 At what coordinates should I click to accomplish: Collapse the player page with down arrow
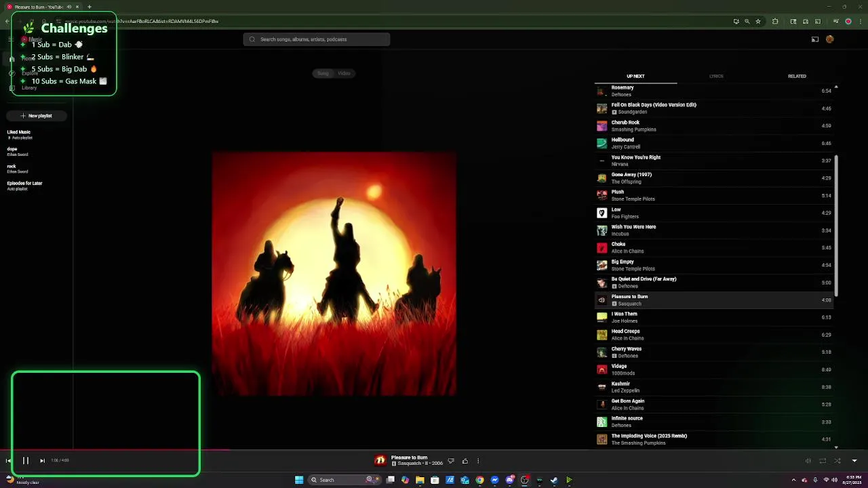point(854,461)
